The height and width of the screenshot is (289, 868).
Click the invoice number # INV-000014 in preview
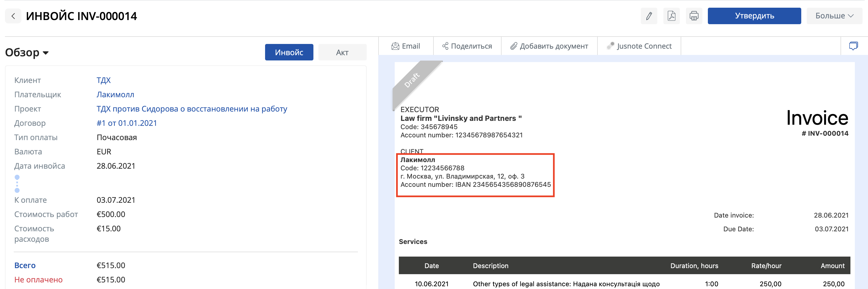(x=825, y=134)
